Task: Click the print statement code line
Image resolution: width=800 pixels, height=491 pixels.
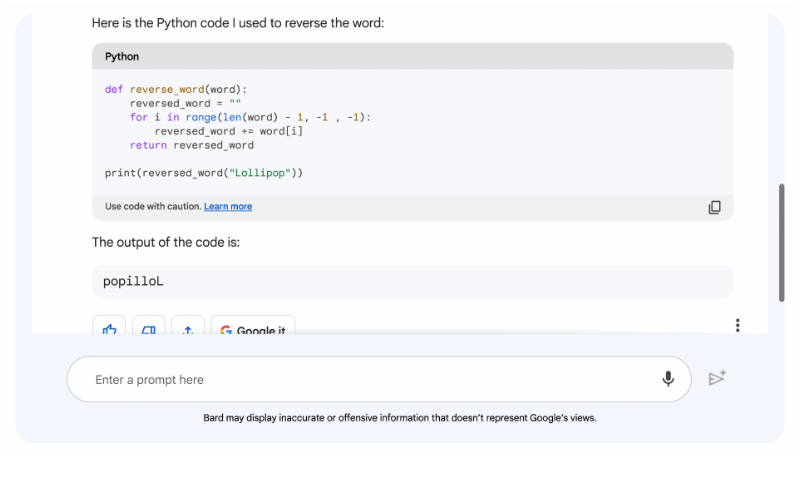Action: pos(204,173)
